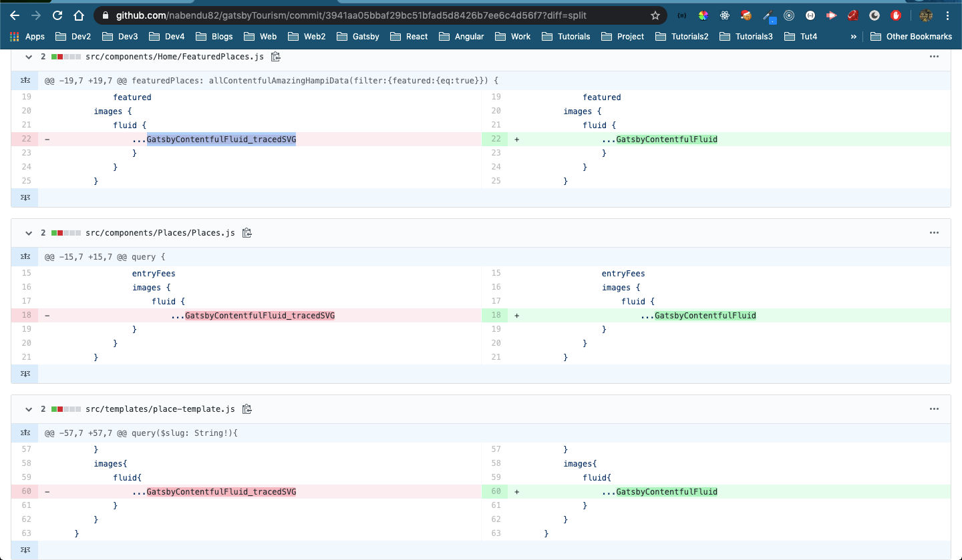Open the red ruby gem extension
Image resolution: width=962 pixels, height=560 pixels.
(x=853, y=15)
